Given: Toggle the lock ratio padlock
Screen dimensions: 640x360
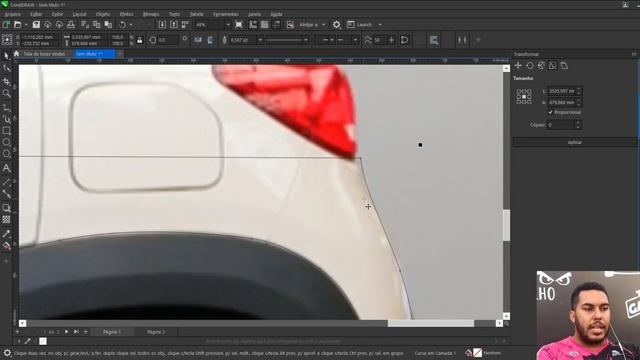Looking at the screenshot, I should coord(140,40).
